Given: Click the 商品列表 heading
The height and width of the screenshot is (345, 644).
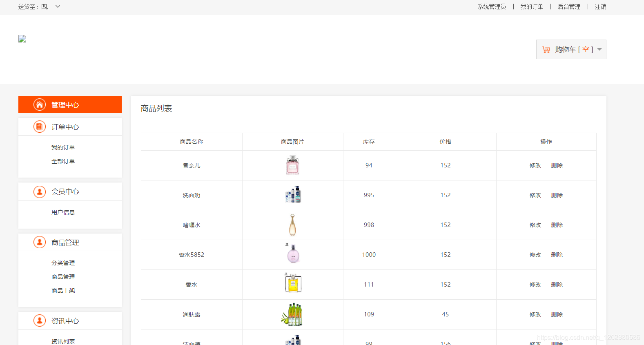Looking at the screenshot, I should click(156, 108).
